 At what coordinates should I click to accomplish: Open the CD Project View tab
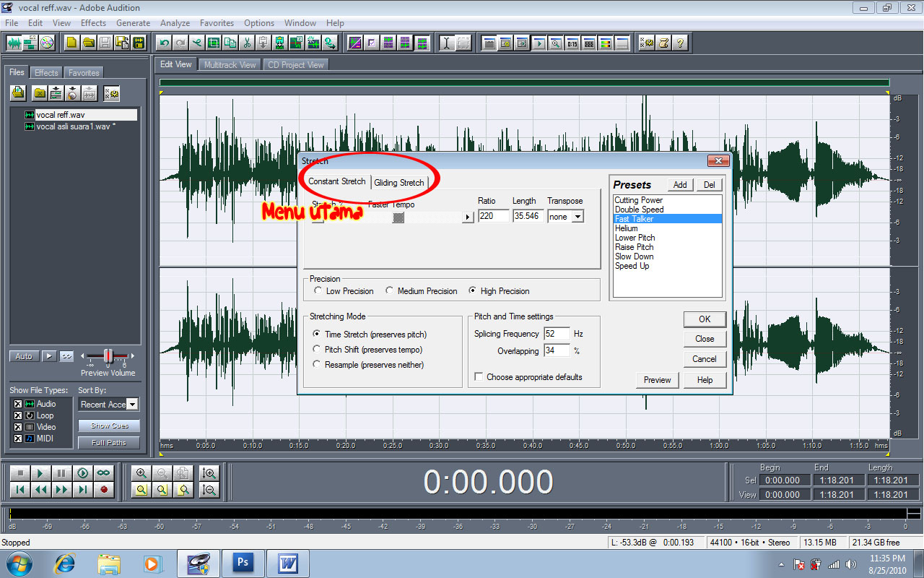[x=296, y=64]
